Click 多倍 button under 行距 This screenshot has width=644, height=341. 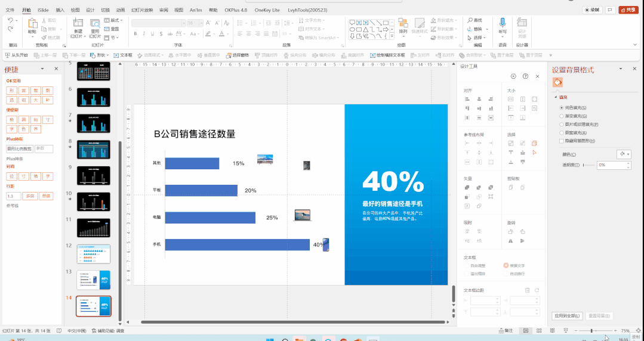(30, 196)
